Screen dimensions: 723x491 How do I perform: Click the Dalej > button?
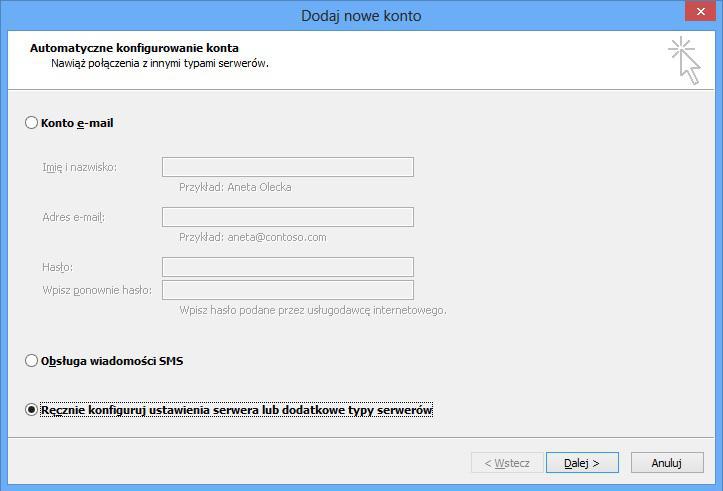click(x=582, y=462)
